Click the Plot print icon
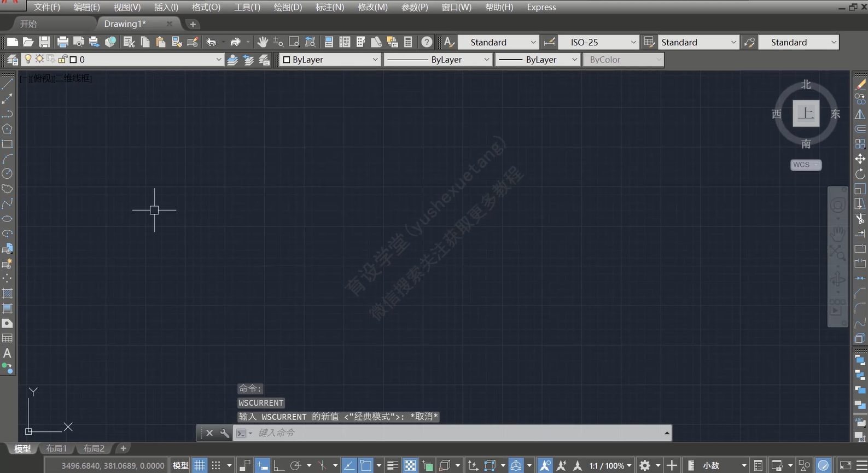 63,42
